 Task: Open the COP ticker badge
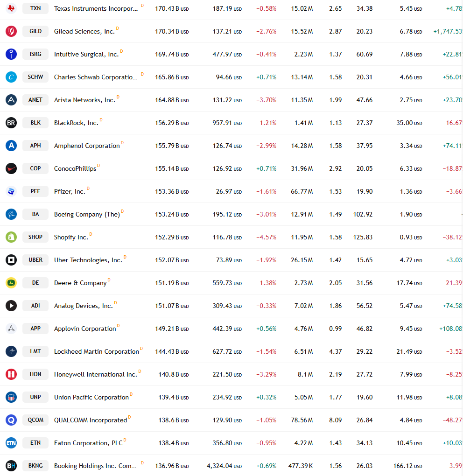click(35, 168)
